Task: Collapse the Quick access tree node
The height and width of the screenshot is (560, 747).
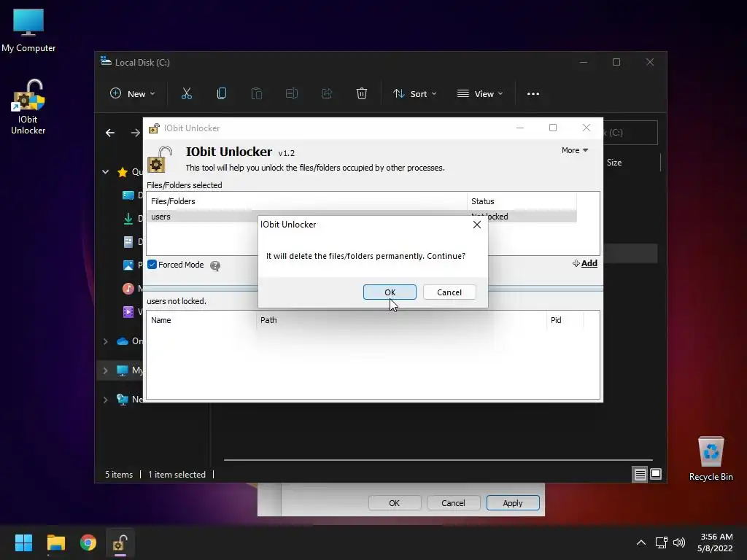Action: click(x=105, y=172)
